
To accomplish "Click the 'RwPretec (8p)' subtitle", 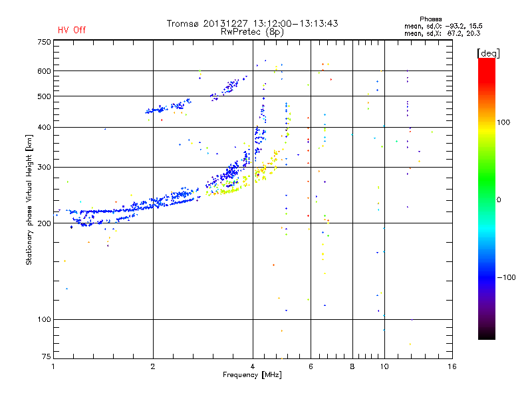I will [x=252, y=32].
